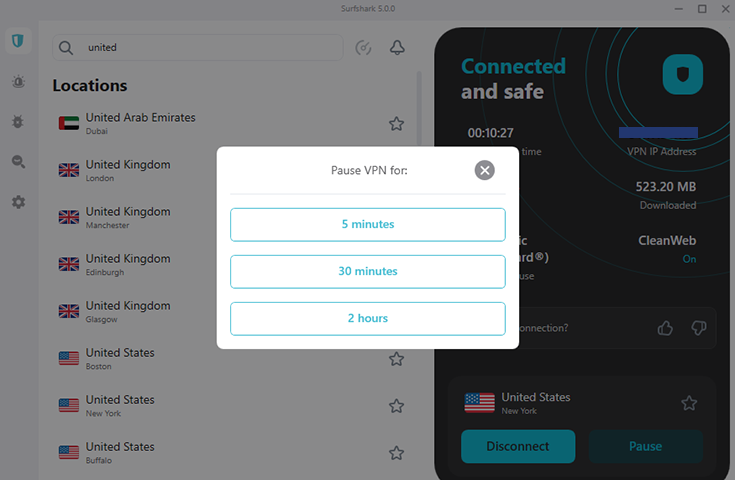735x480 pixels.
Task: Open the Antivirus bug icon in sidebar
Action: (x=18, y=122)
